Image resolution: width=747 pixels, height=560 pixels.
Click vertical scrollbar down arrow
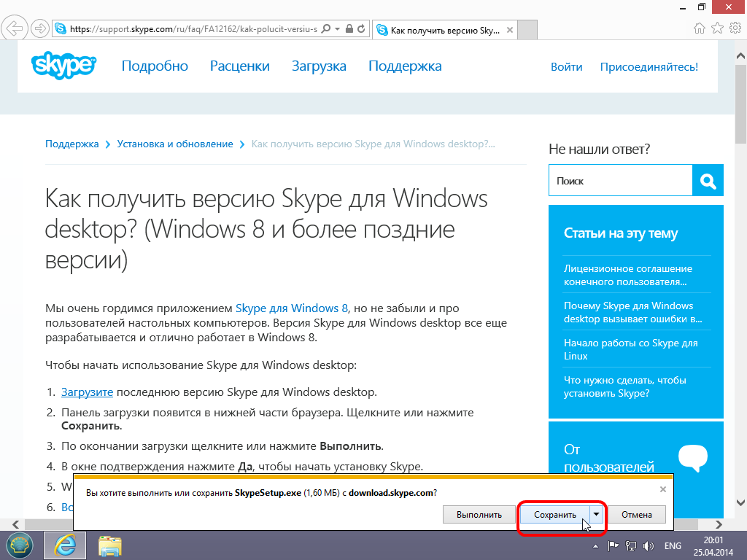click(741, 502)
